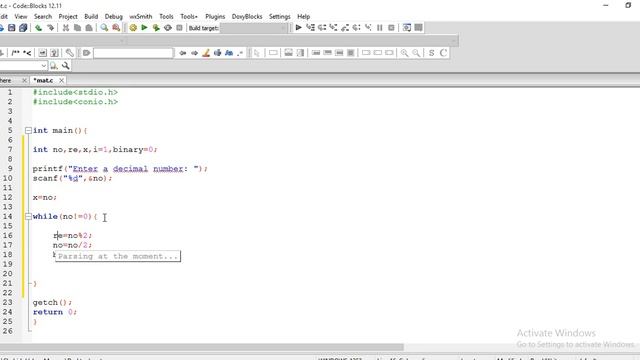Run the program with green play icon
This screenshot has width=640, height=360.
144,28
